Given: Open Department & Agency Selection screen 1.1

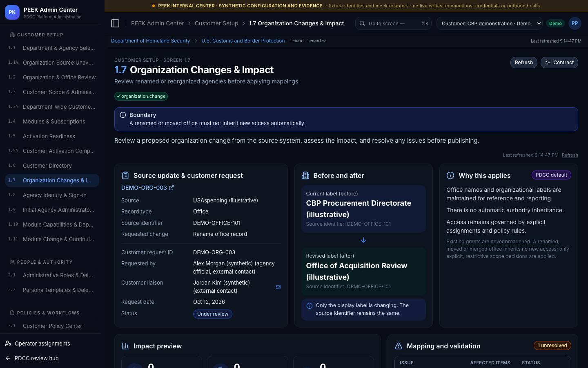Looking at the screenshot, I should [x=52, y=48].
